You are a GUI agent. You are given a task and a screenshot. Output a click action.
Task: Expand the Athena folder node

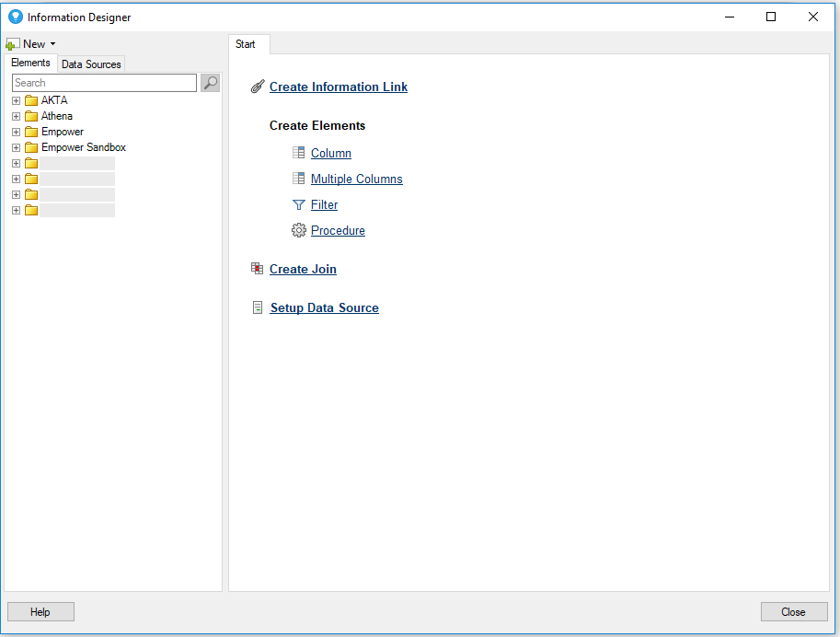click(x=16, y=116)
